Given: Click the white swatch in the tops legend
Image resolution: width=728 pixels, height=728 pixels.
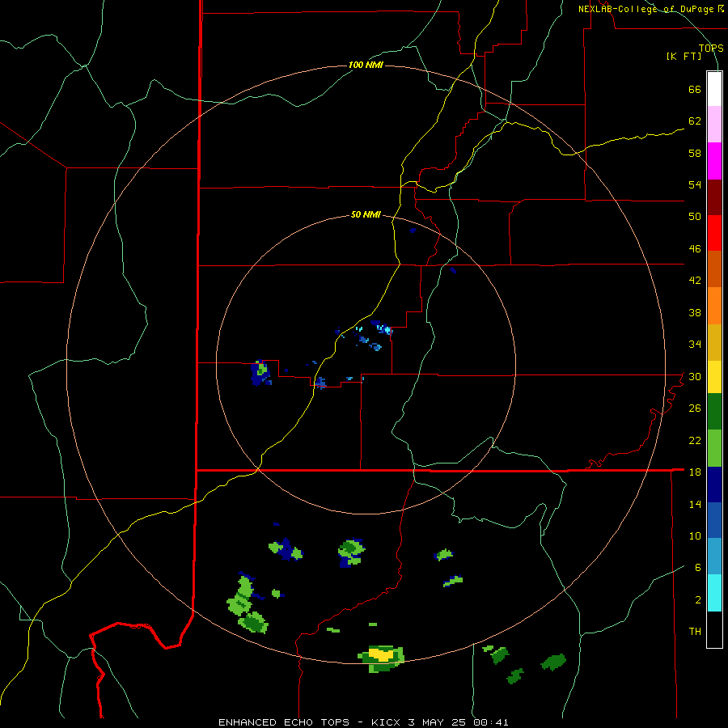Looking at the screenshot, I should pyautogui.click(x=714, y=89).
